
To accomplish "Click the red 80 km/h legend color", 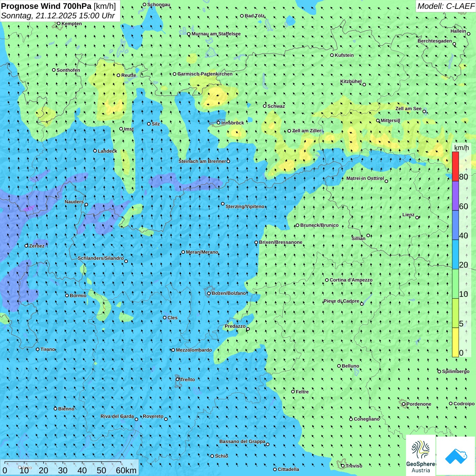I will coord(455,166).
